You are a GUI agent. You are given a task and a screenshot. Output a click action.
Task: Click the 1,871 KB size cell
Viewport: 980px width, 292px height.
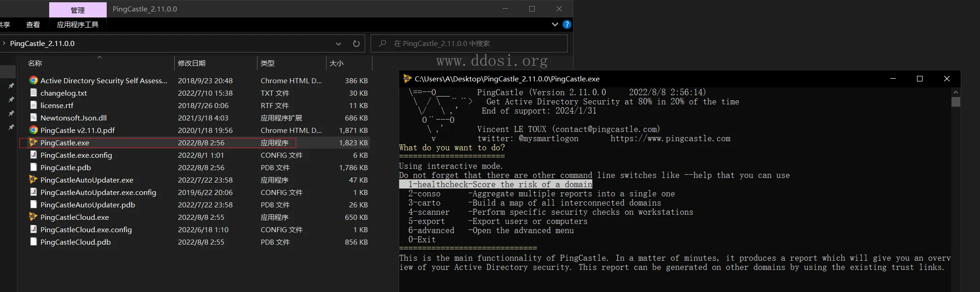pos(353,130)
